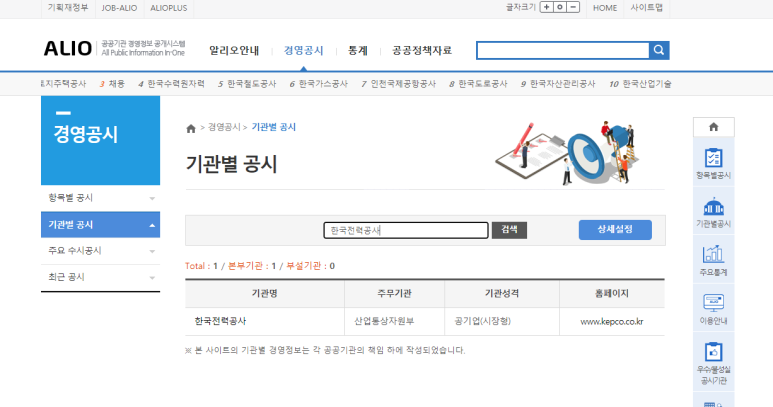Expand the 항목별 공시 submenu arrow

point(152,199)
